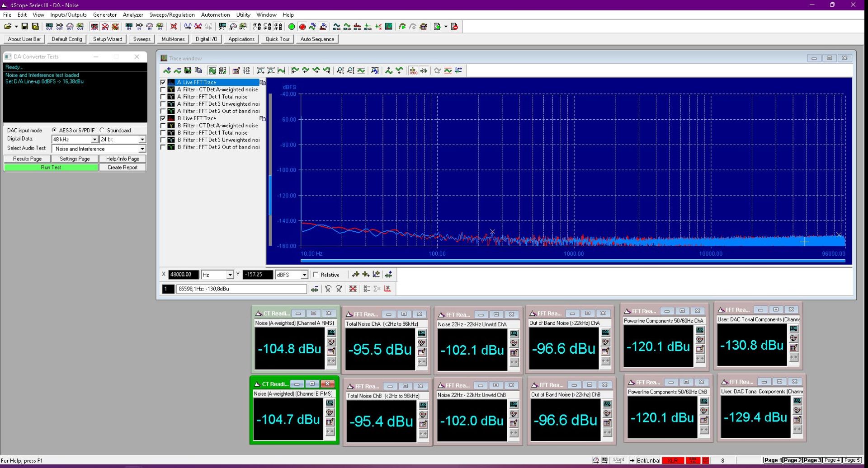
Task: Click the add trace icon in Trace window
Action: 167,70
